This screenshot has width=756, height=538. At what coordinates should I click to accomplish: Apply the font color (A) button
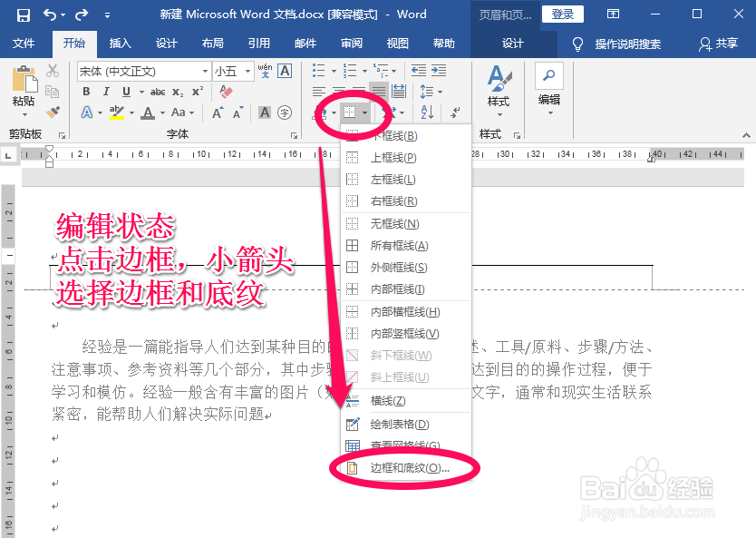[148, 112]
